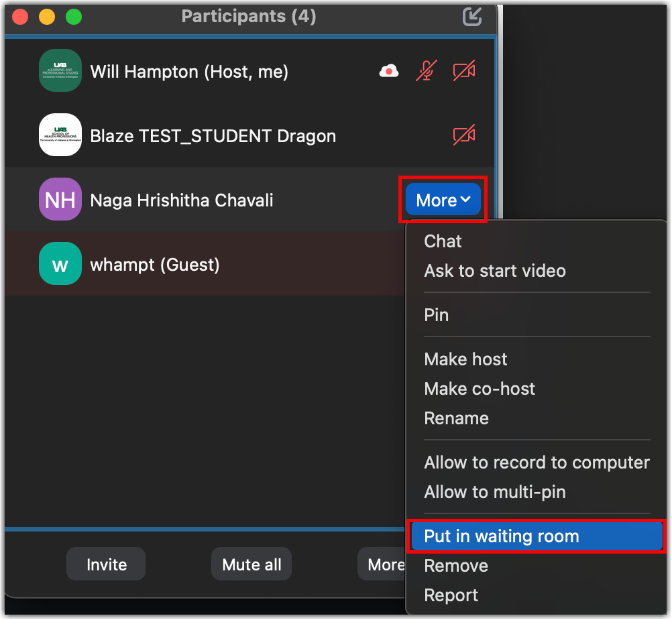The height and width of the screenshot is (620, 672).
Task: Click Will Hampton's disabled camera icon
Action: pyautogui.click(x=464, y=71)
